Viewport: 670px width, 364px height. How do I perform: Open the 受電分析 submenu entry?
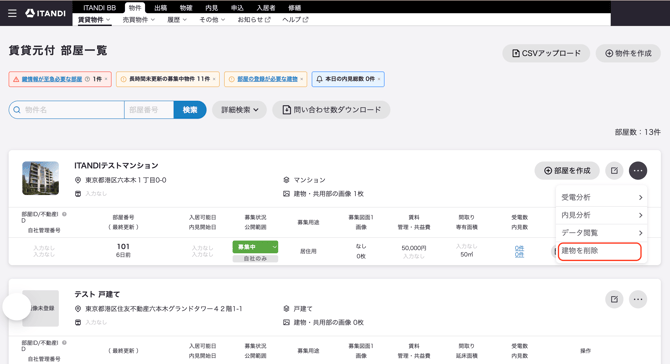click(x=602, y=197)
